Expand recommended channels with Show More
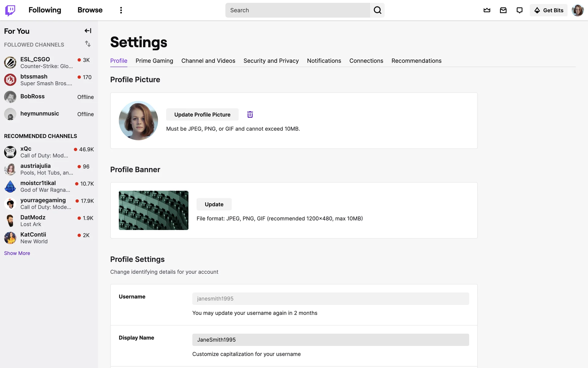588x368 pixels. [x=17, y=253]
